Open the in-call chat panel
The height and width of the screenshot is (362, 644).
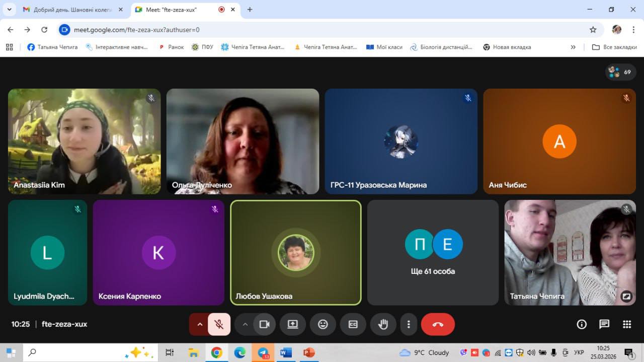click(604, 324)
